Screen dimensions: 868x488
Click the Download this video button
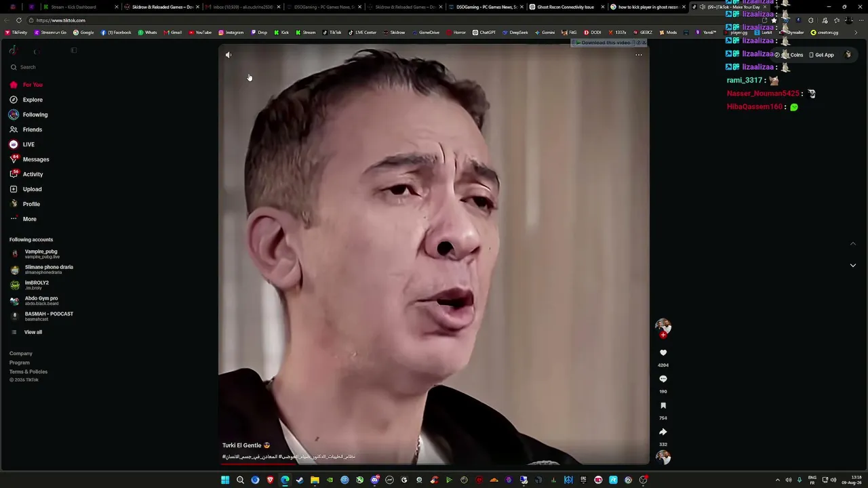(x=603, y=43)
